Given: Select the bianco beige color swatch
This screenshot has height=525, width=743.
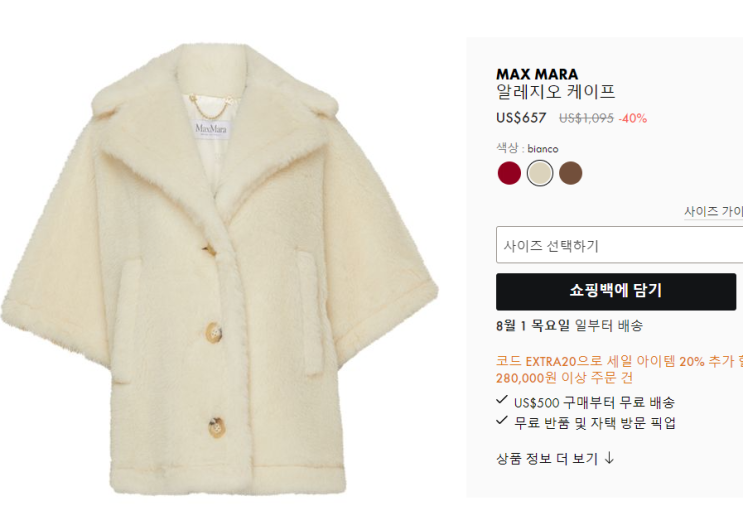Looking at the screenshot, I should 540,172.
